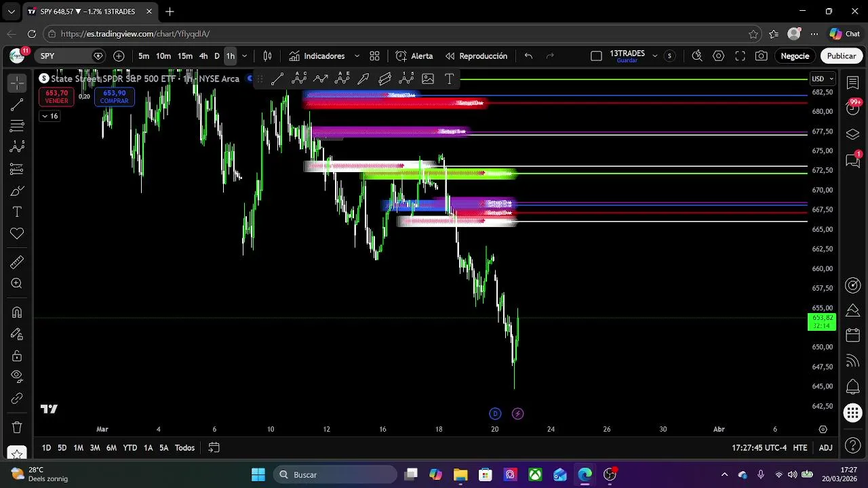Open the synchronize drawings link tool
This screenshot has height=488, width=868.
17,399
